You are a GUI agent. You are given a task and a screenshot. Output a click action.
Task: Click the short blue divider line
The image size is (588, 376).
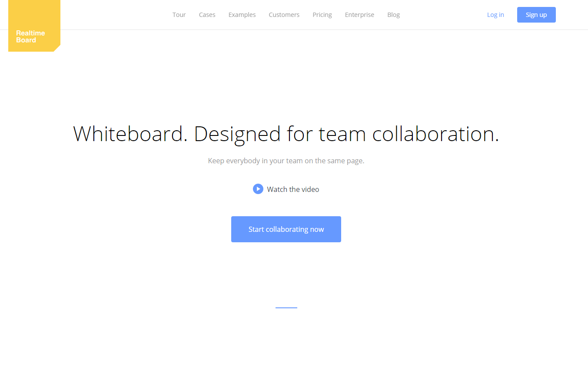coord(286,308)
